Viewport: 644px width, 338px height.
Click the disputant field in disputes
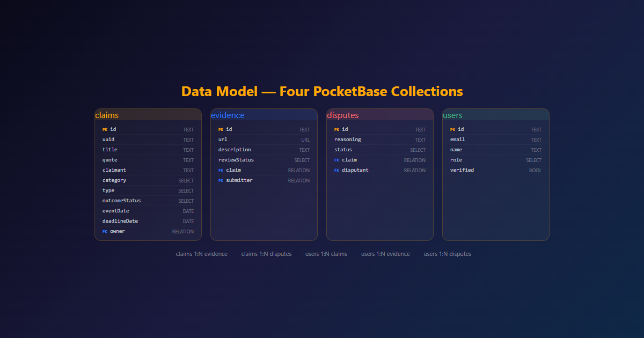380,170
